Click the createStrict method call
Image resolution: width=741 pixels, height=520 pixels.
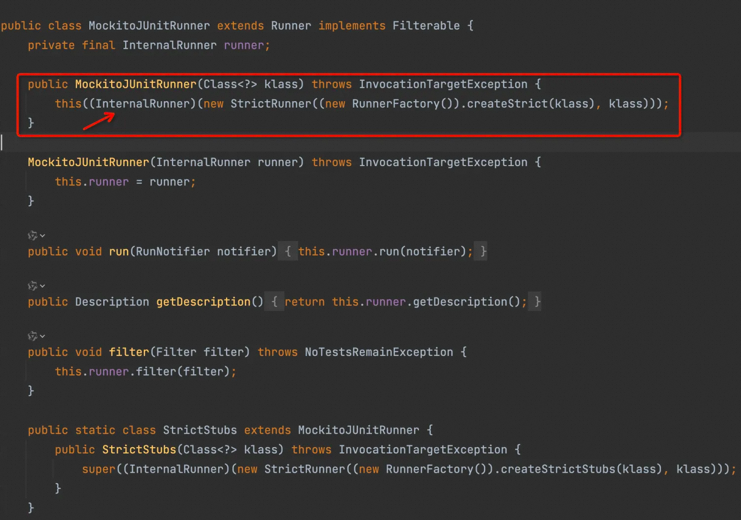(x=507, y=104)
